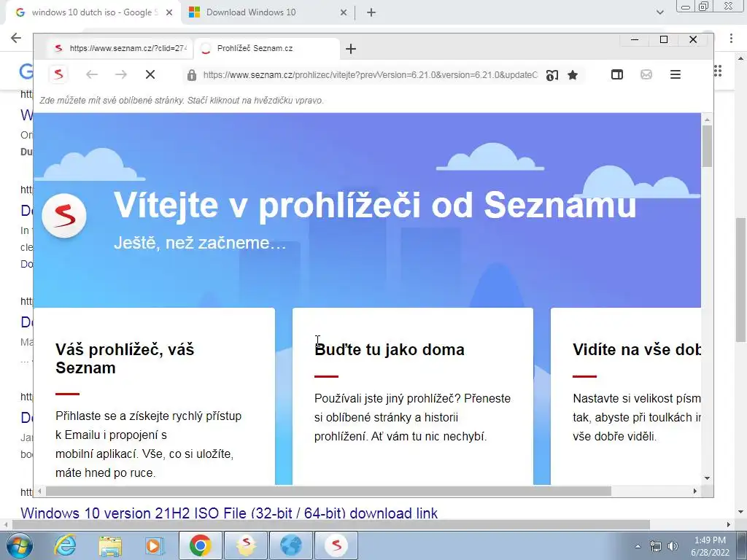Switch to the seznam.cz?clid tab
The width and height of the screenshot is (747, 560).
[x=119, y=48]
